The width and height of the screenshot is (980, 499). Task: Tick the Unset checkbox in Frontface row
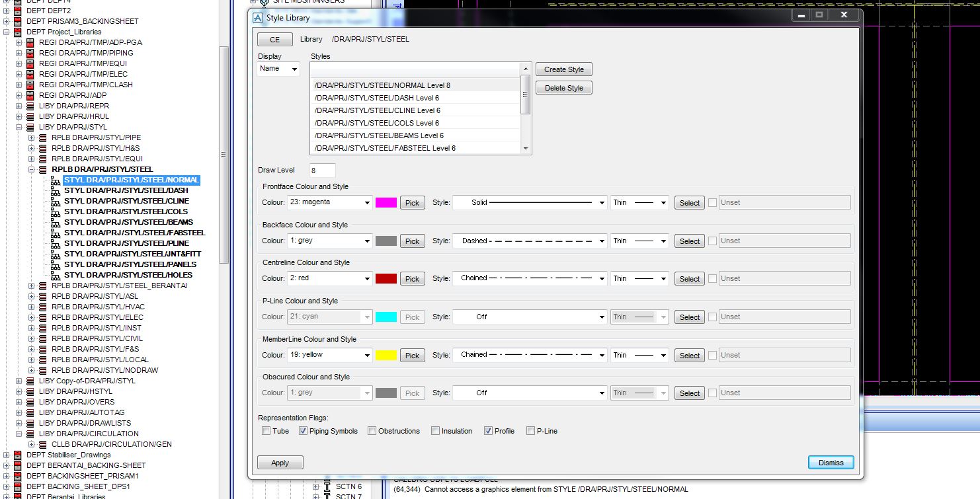point(712,203)
